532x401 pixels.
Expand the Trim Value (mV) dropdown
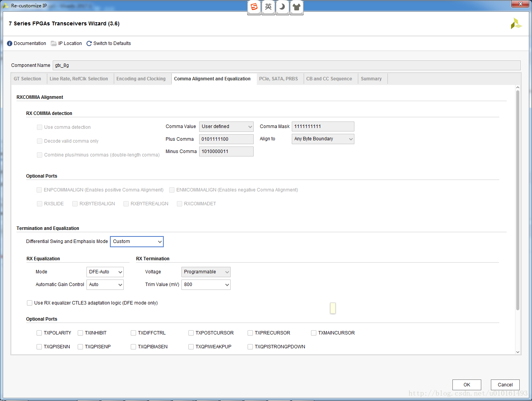[206, 285]
